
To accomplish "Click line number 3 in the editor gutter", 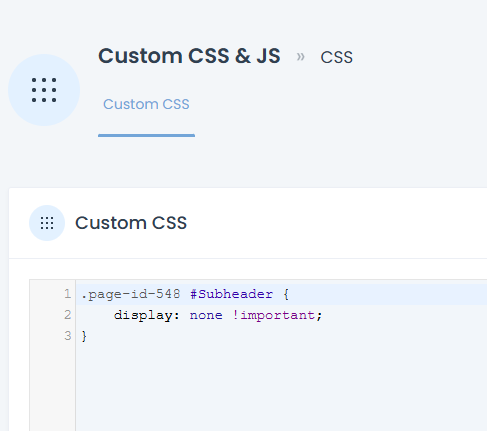I will tap(68, 336).
